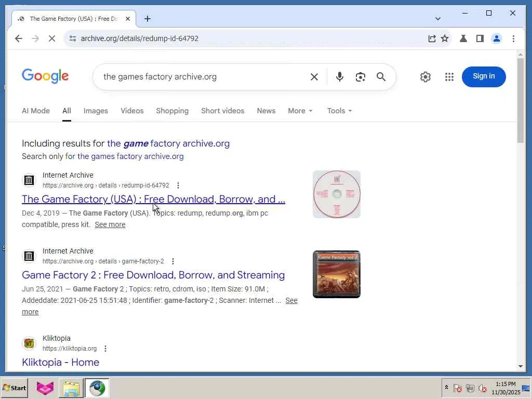Stop loading the page
Screen dimensions: 532x399
(52, 38)
